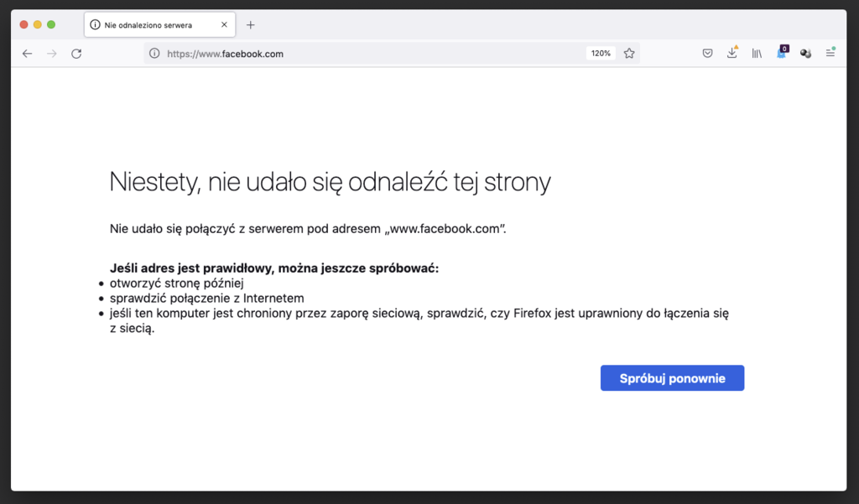Open the Ghostery extension icon
The width and height of the screenshot is (859, 504).
(x=782, y=53)
